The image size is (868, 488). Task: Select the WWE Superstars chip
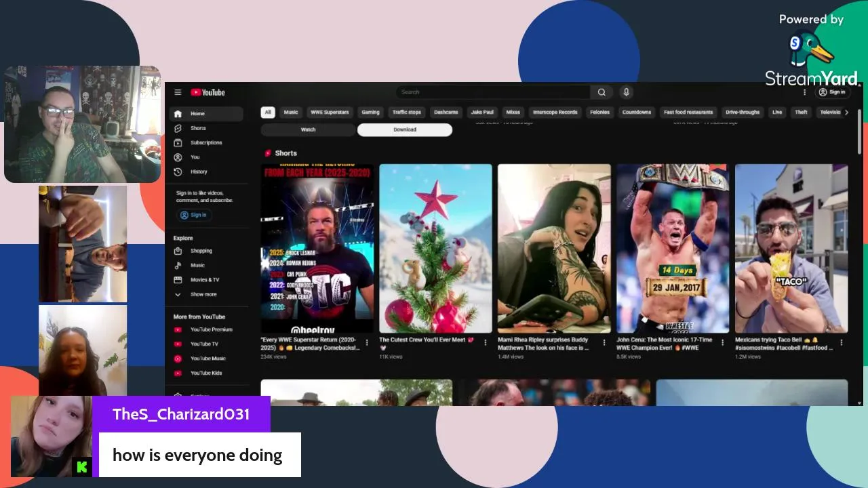pos(330,113)
